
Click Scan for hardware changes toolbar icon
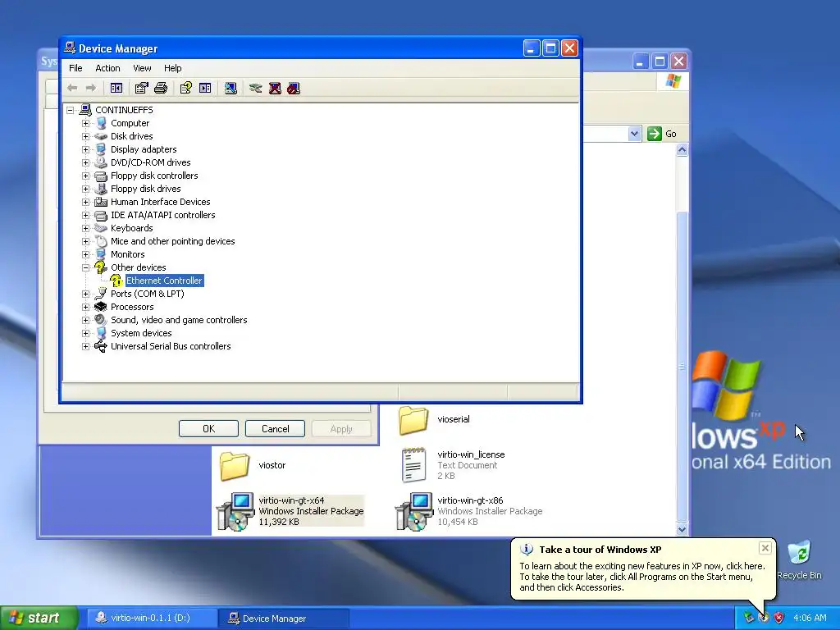(x=231, y=88)
